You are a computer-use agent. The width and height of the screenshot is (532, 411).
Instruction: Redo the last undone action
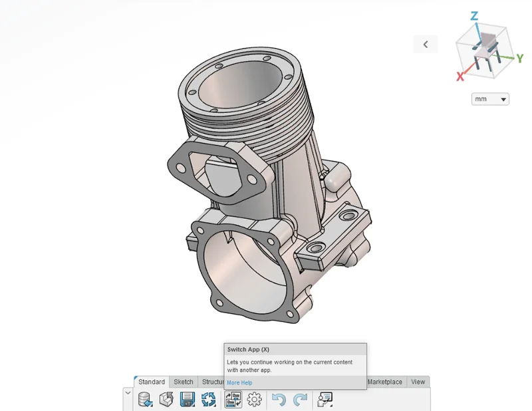(301, 399)
